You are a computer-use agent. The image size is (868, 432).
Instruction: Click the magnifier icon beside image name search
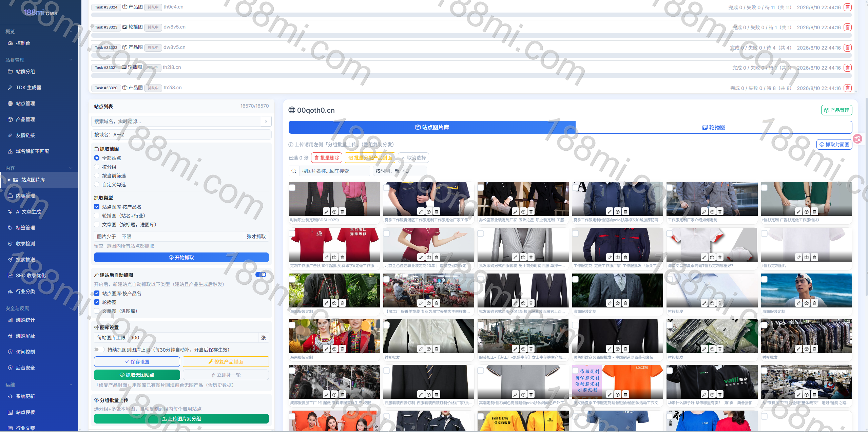tap(294, 171)
